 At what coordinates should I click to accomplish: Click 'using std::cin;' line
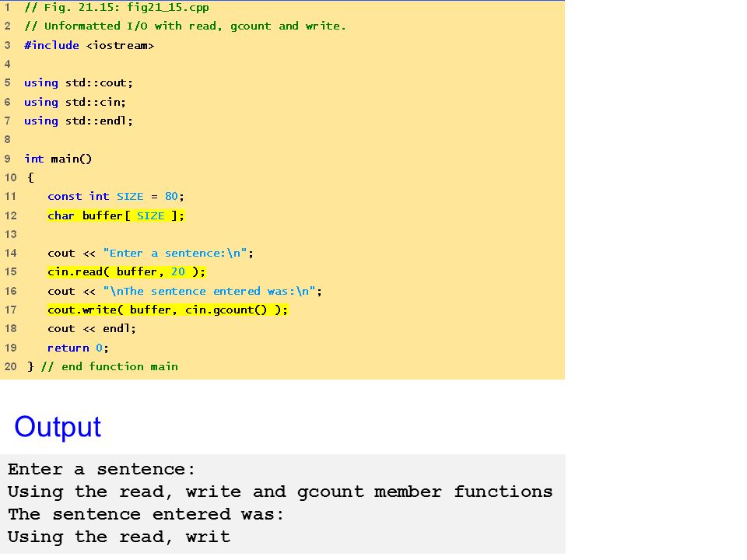click(75, 102)
